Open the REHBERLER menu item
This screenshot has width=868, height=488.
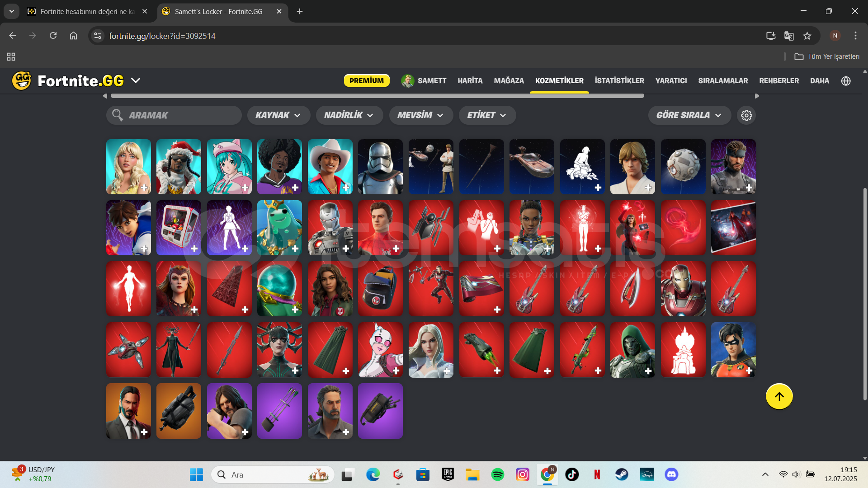pos(779,81)
